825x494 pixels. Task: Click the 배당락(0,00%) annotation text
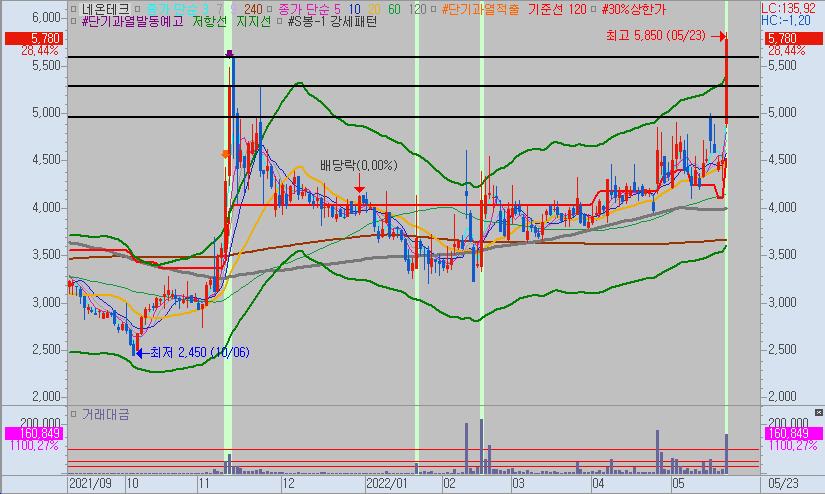tap(359, 166)
